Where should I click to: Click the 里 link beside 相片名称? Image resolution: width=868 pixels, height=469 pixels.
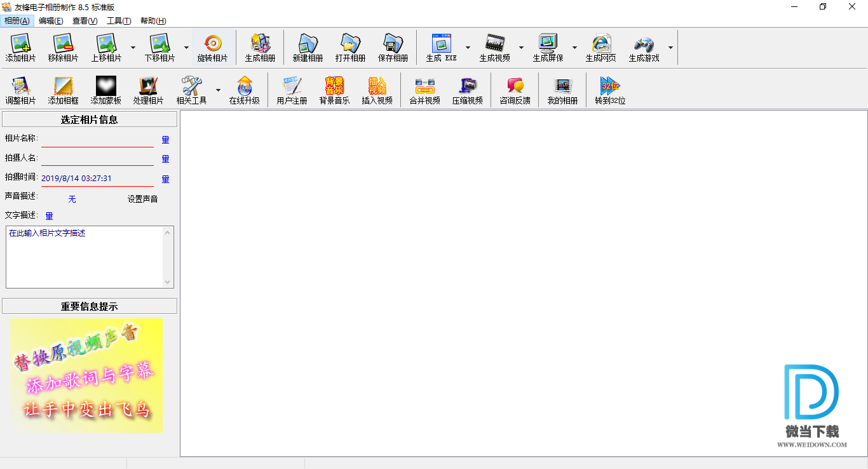pyautogui.click(x=165, y=140)
